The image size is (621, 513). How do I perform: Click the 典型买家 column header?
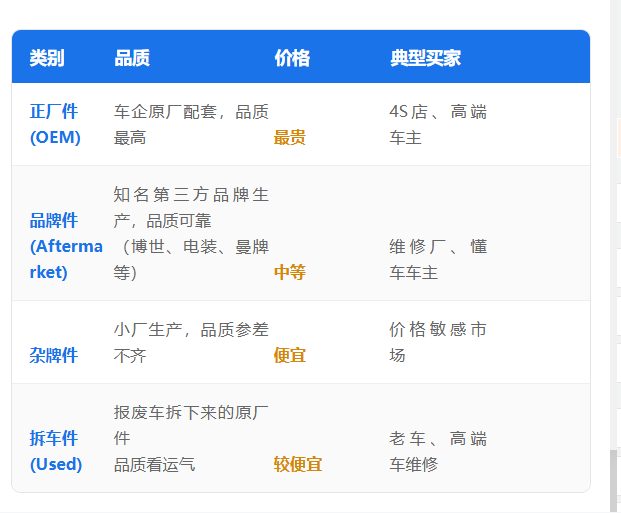[x=426, y=58]
